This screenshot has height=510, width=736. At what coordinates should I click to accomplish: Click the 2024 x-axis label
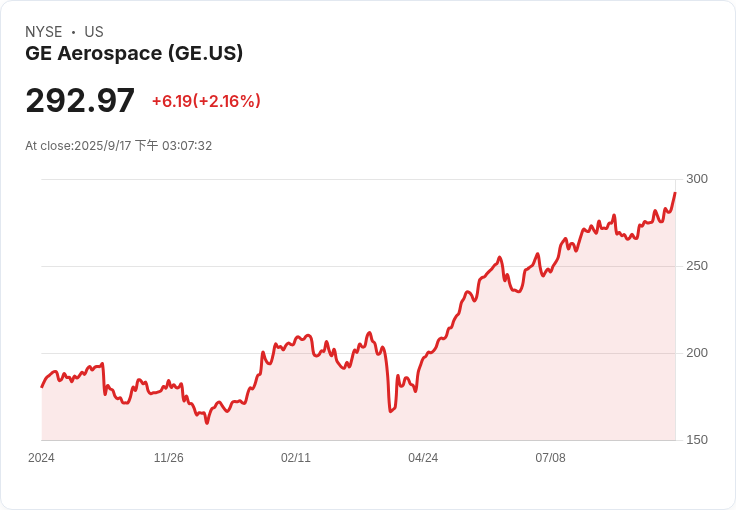coord(41,457)
